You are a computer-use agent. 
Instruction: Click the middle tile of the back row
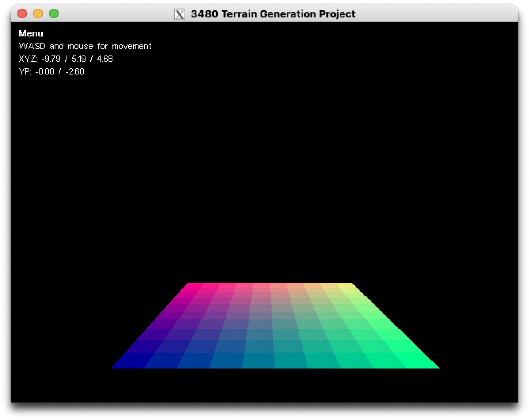262,286
